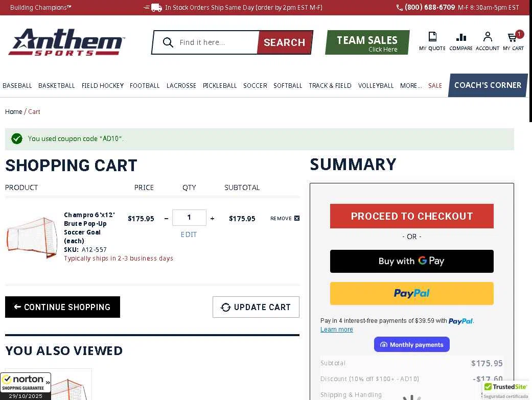
Task: Click Proceed to Checkout button
Action: click(x=411, y=216)
